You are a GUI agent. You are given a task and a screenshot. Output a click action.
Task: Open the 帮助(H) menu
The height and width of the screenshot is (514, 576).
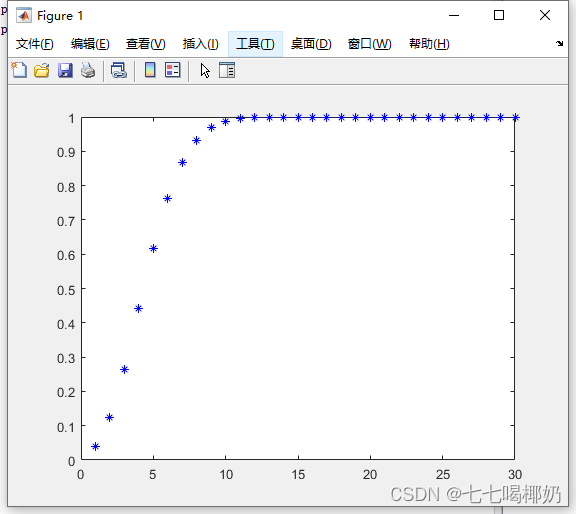coord(429,44)
